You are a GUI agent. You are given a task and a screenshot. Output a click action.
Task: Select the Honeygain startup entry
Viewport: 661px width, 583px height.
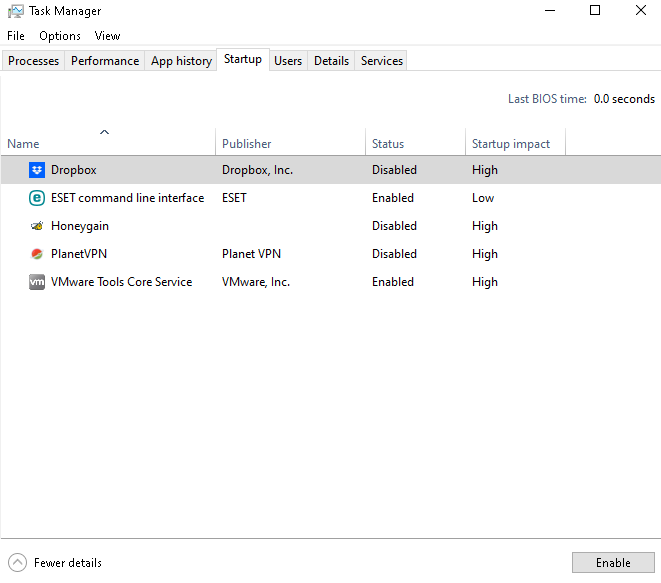tap(80, 226)
